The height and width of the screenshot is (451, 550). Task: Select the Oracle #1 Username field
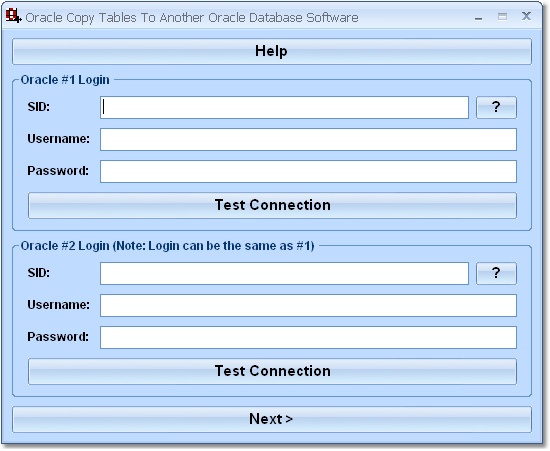[308, 139]
